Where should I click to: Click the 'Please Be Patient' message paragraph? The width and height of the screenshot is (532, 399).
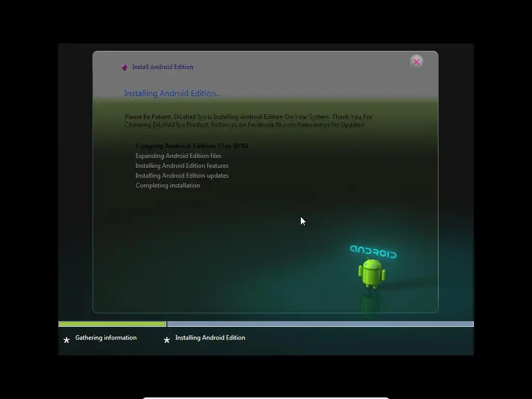pos(248,121)
